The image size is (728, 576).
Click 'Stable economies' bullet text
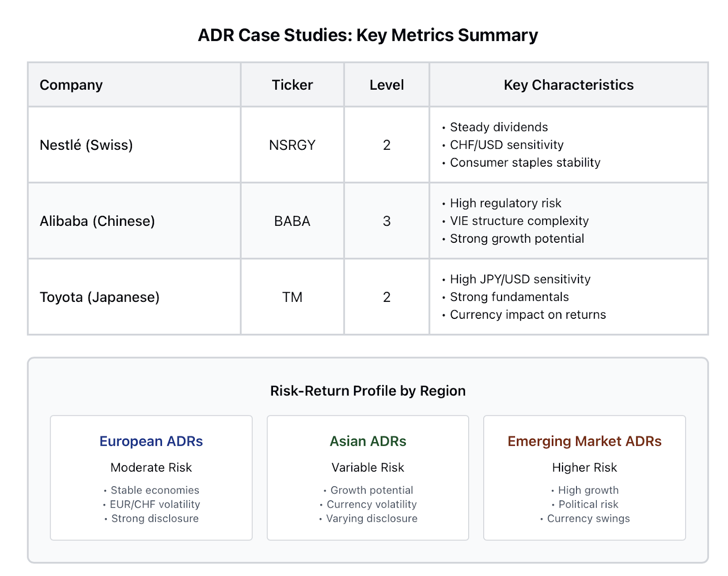[155, 490]
